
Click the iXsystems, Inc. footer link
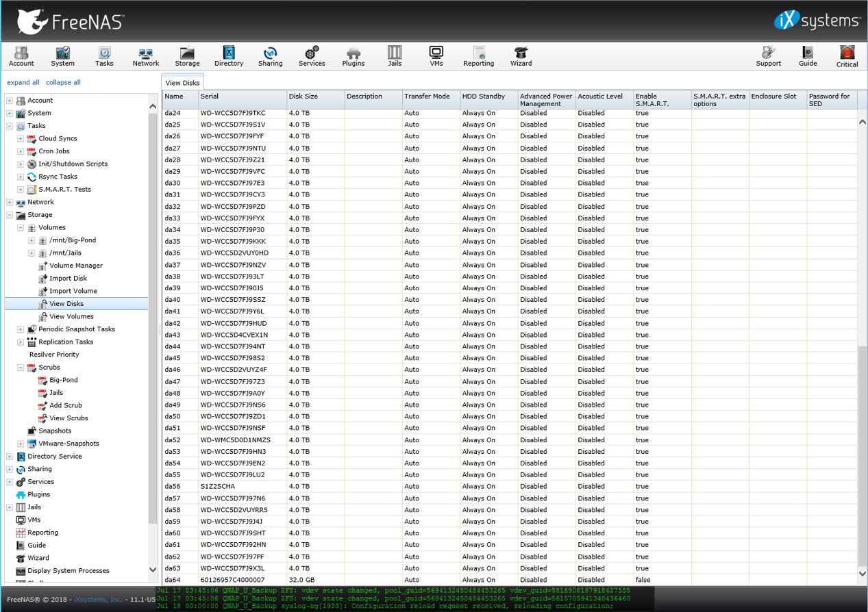98,600
